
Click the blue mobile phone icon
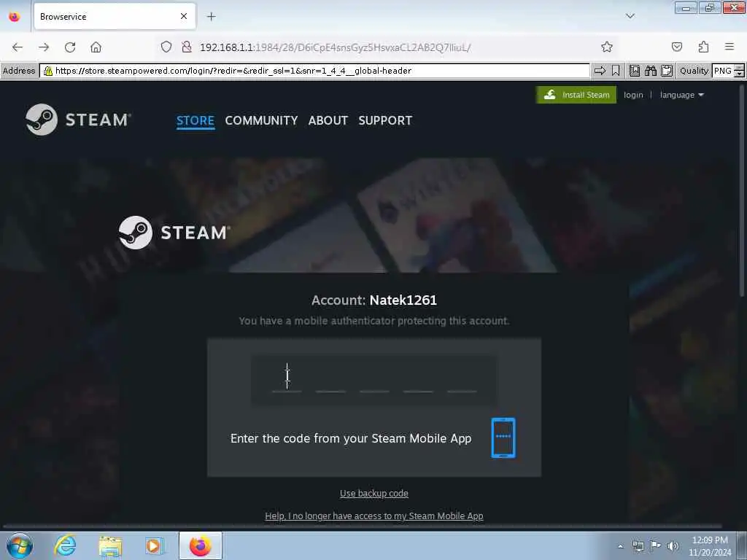click(x=503, y=437)
